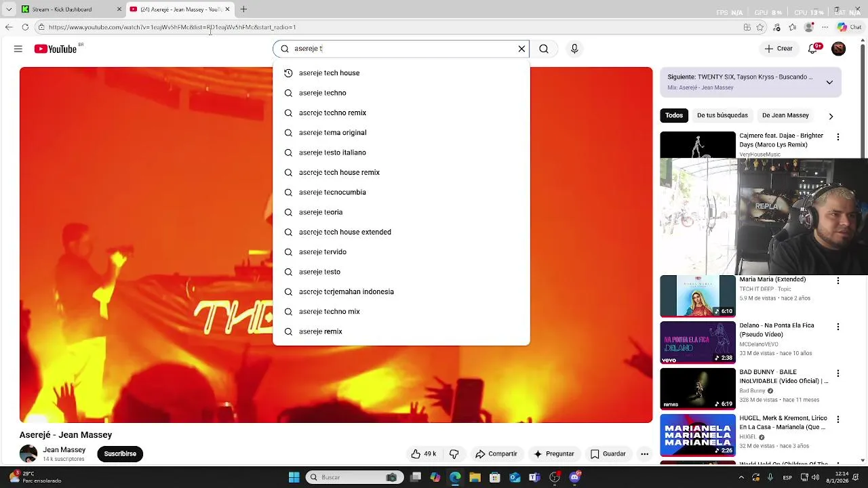Viewport: 868px width, 488px height.
Task: Choose suggestion 'asereje techno mix'
Action: 401,312
